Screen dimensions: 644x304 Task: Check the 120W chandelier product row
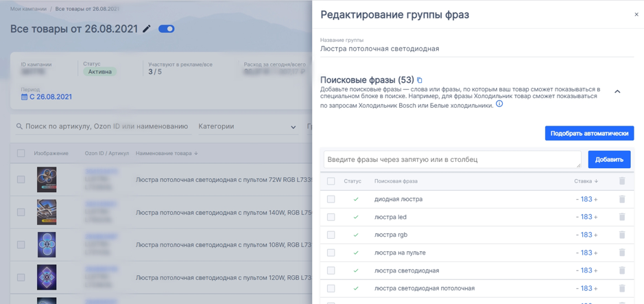(x=21, y=278)
